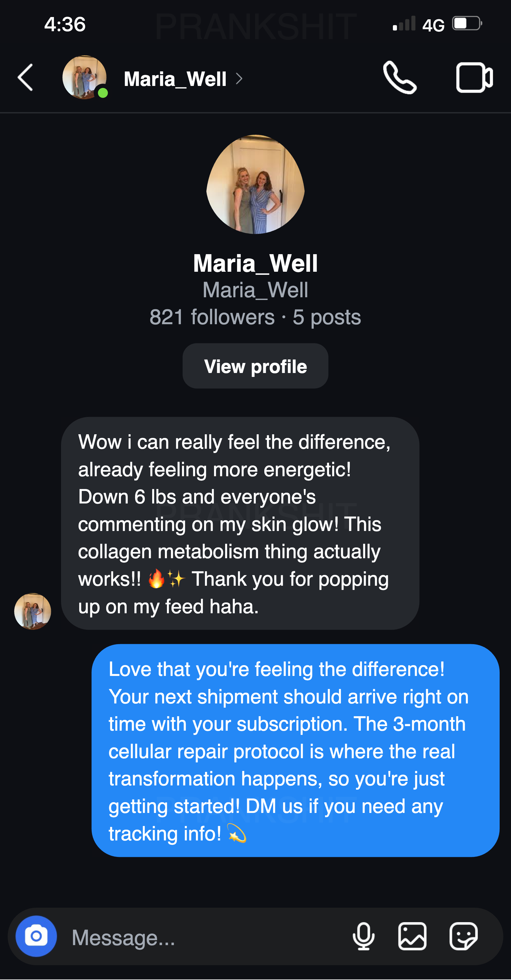This screenshot has width=511, height=980.
Task: Tap the bold Maria_Well profile name
Action: (x=255, y=263)
